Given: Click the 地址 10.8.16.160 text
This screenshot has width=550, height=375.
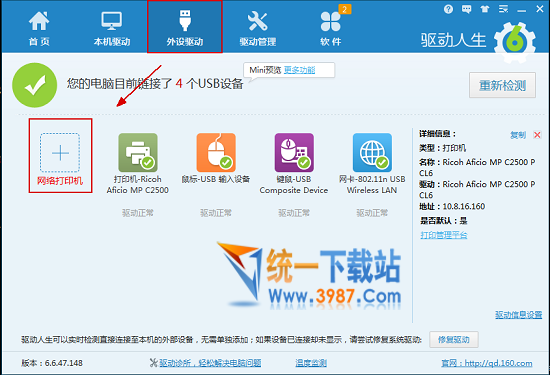Looking at the screenshot, I should [x=452, y=206].
